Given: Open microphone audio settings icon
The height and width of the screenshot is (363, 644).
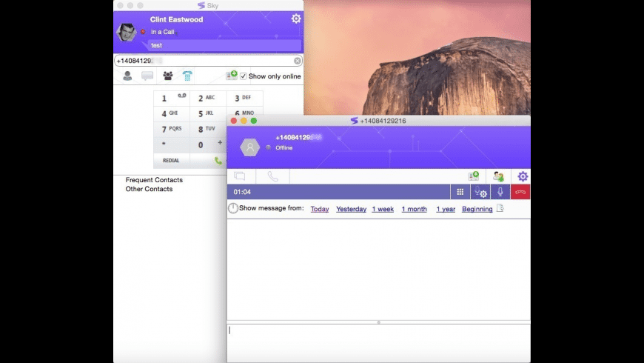Looking at the screenshot, I should (480, 192).
